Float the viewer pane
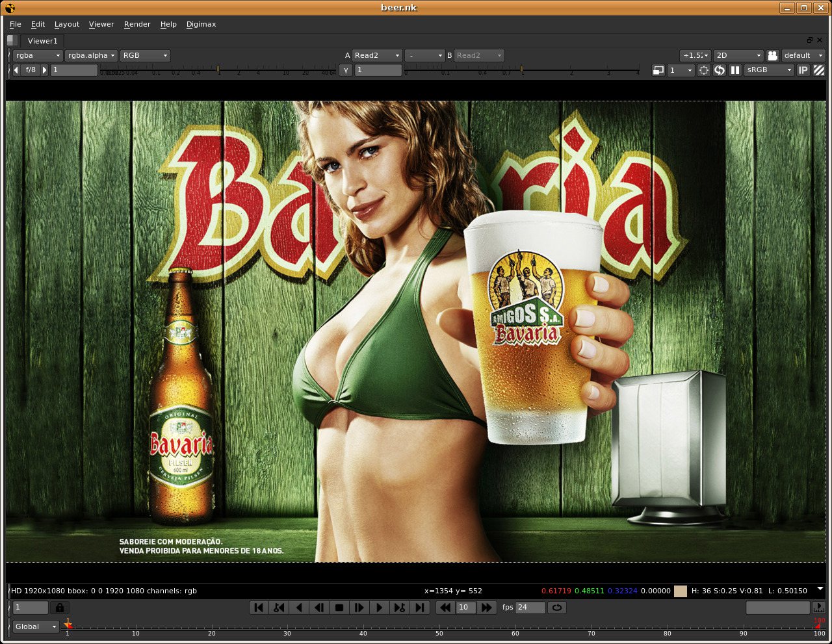Viewport: 832px width, 644px height. (x=810, y=40)
